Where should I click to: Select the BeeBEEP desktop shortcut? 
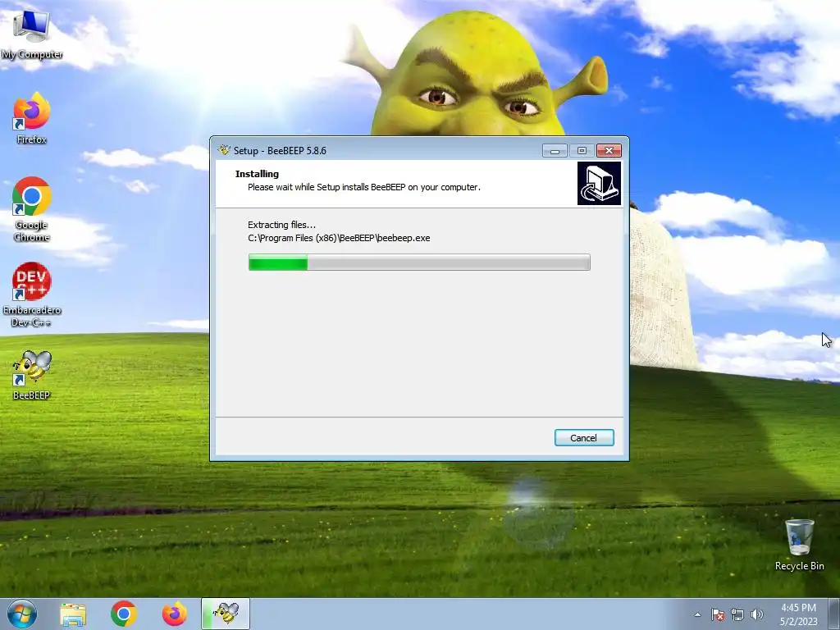click(32, 376)
